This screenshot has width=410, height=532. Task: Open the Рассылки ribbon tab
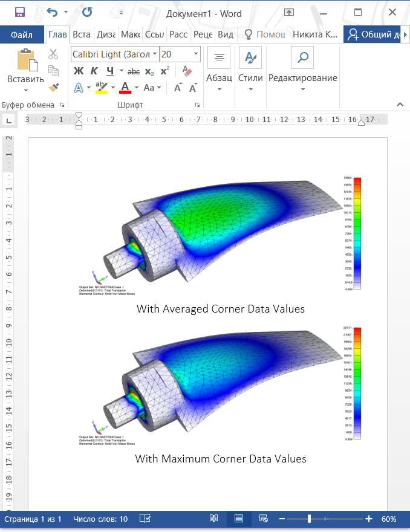coord(178,34)
